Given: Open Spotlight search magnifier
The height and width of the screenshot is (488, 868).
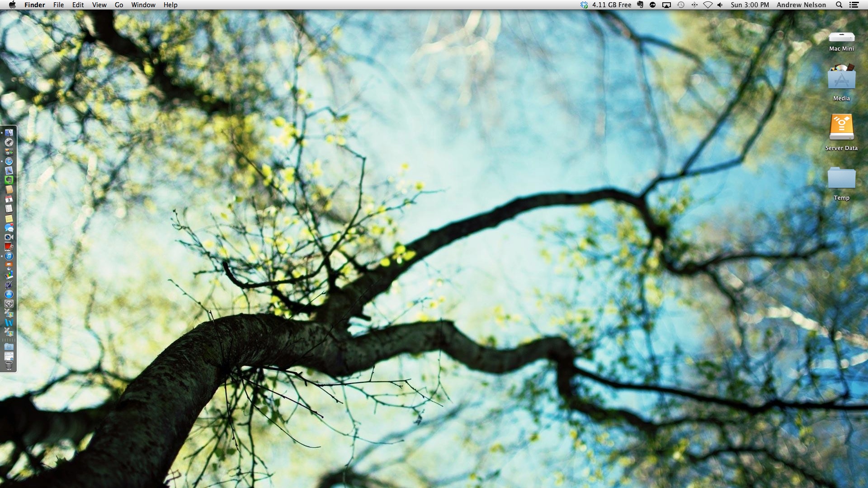Looking at the screenshot, I should tap(839, 5).
